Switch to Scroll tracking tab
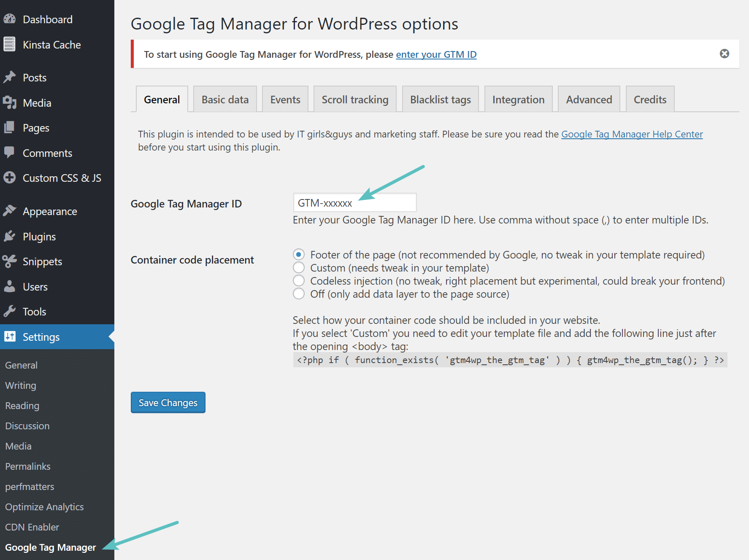The height and width of the screenshot is (560, 749). (x=355, y=100)
